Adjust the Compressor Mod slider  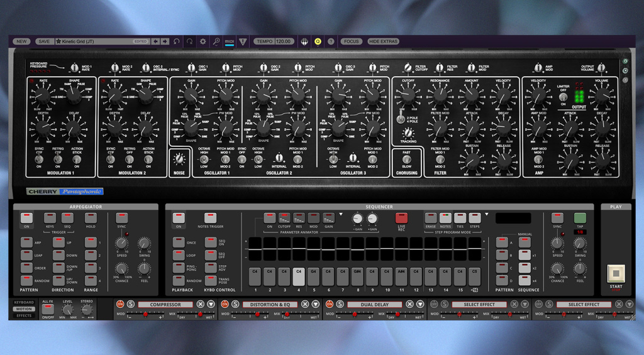[x=145, y=315]
